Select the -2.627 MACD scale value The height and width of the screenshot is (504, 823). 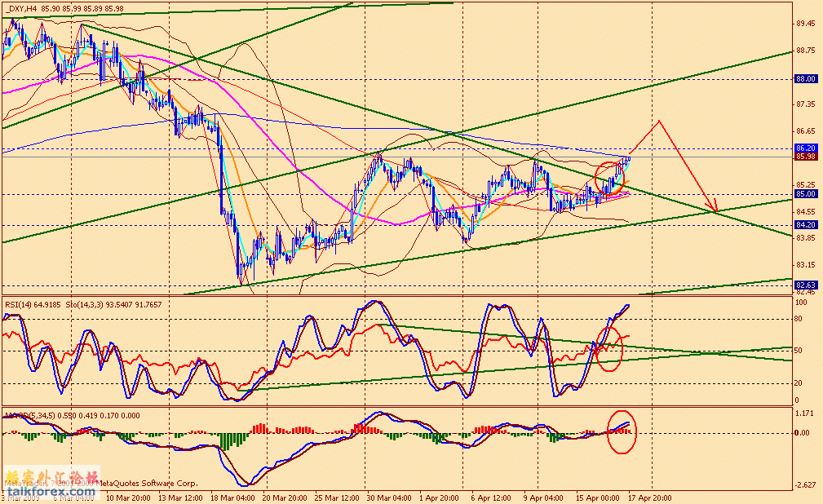tap(806, 485)
